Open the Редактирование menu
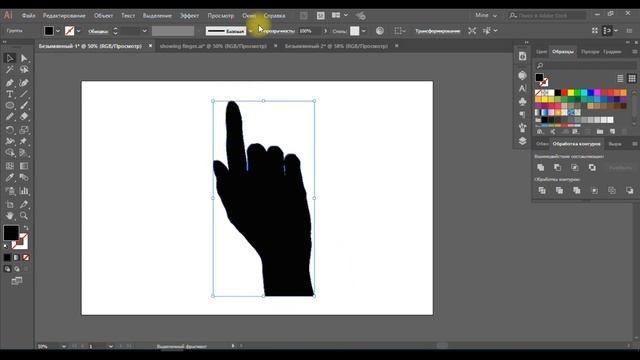Screen dimensions: 640x360 64,16
